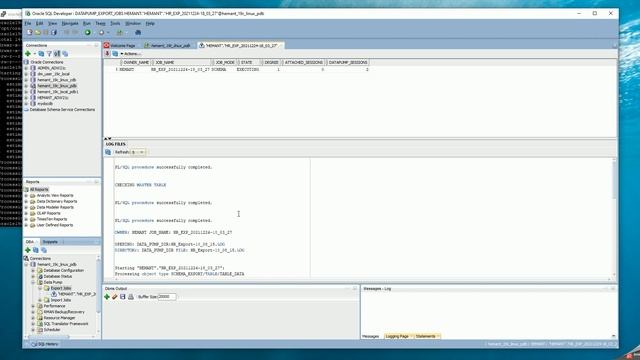640x360 pixels.
Task: Click the refresh icon in the Log Files toolbar
Action: [108, 152]
